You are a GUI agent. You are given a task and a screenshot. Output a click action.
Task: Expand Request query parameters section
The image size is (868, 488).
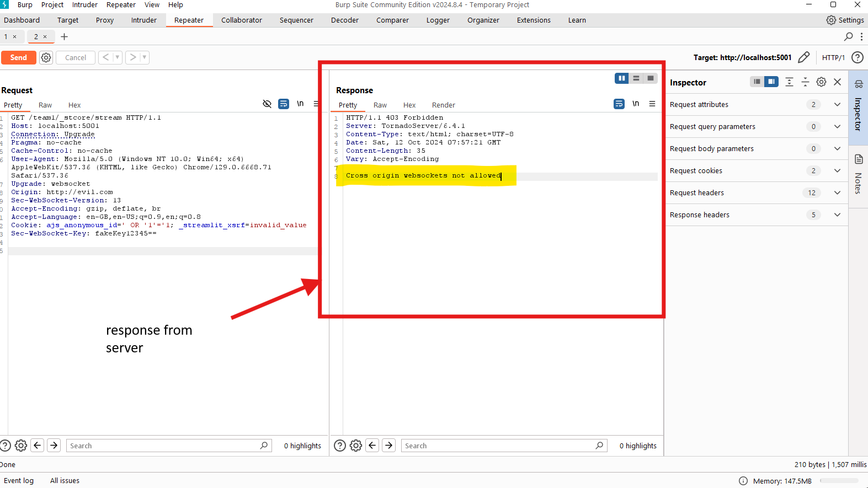point(756,127)
